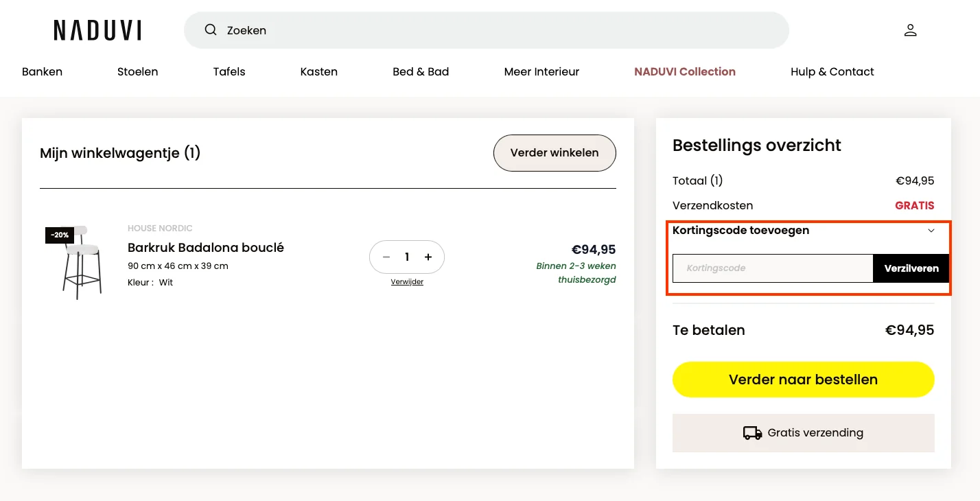980x501 pixels.
Task: Open the Banken navigation menu
Action: point(42,71)
